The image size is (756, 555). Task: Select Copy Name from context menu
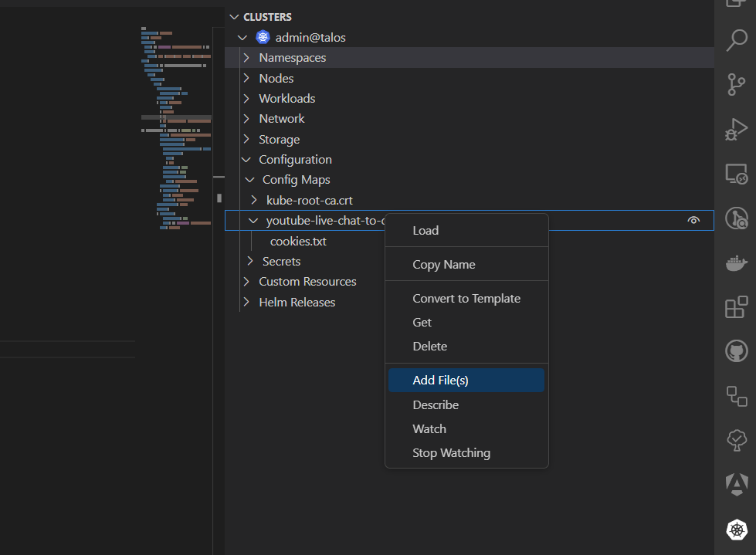(443, 265)
